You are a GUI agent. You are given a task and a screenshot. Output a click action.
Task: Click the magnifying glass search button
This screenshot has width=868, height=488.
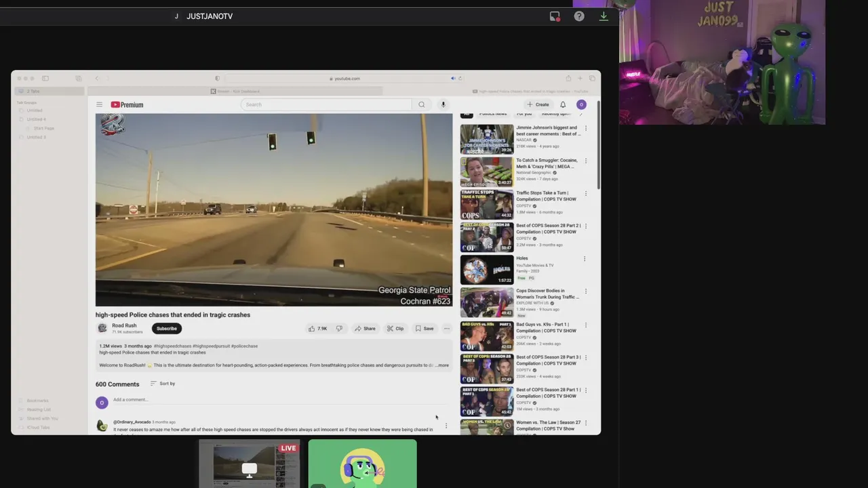(x=422, y=104)
